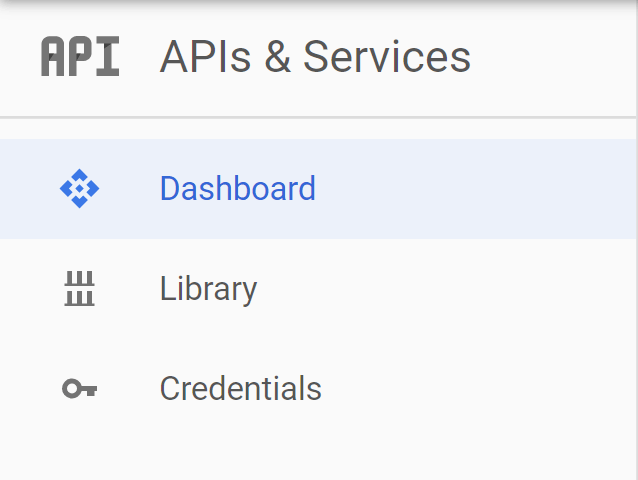Click highlighted space left of Dashboard icon
Screen dimensions: 638x480
(25, 188)
